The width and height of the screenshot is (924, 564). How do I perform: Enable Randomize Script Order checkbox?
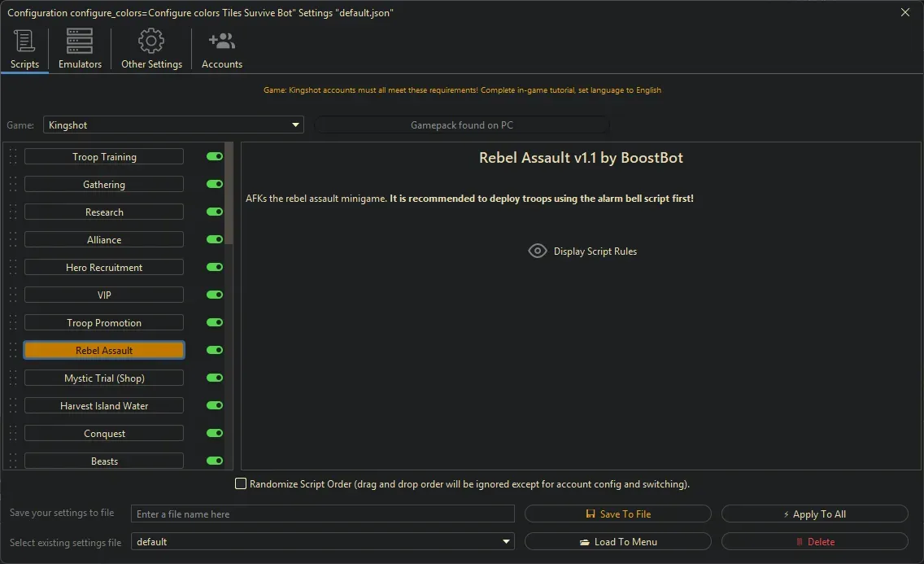(x=241, y=484)
